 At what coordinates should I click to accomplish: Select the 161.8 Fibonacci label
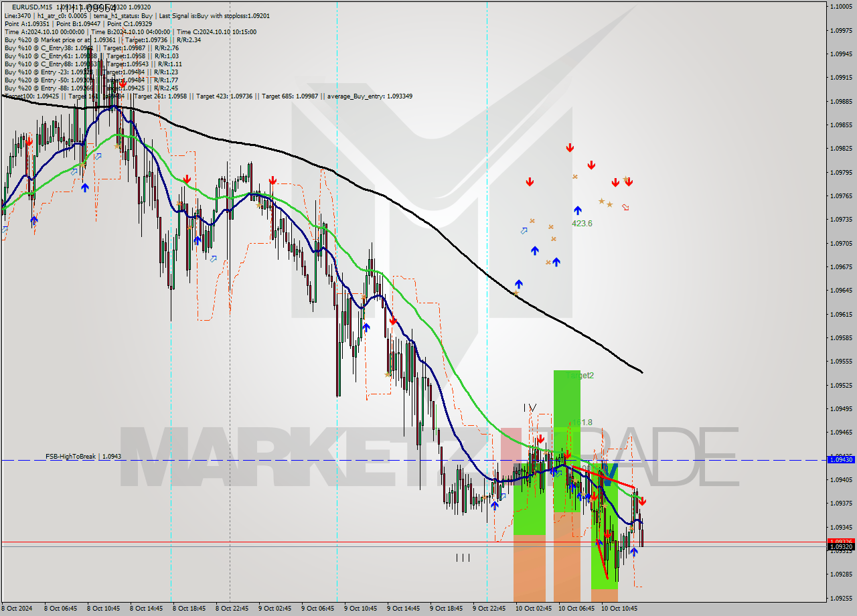coord(581,422)
